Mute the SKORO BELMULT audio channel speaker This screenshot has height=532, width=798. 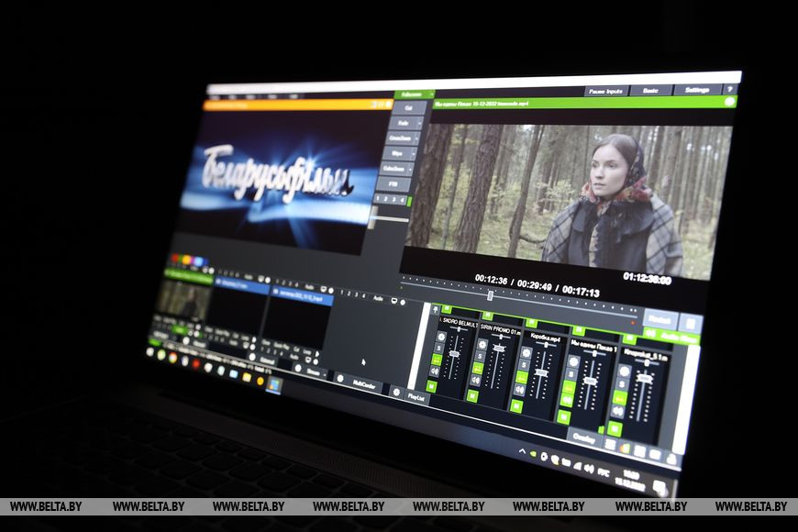435,371
